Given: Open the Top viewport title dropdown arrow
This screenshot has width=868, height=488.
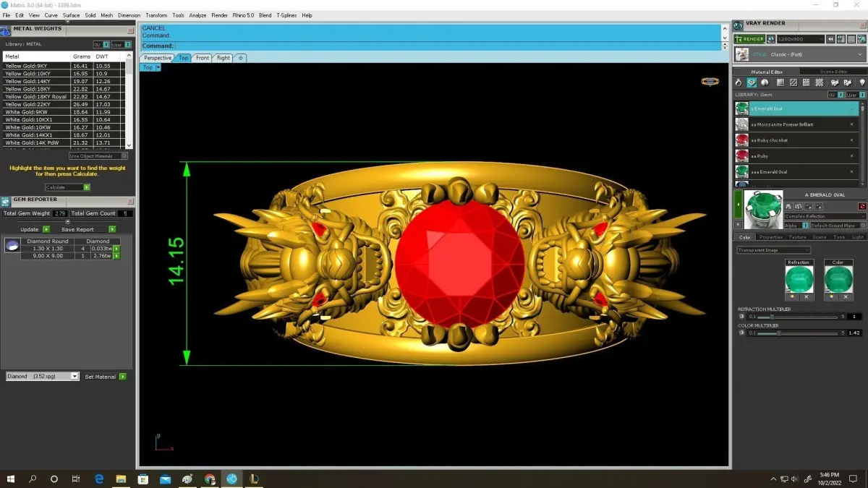Looking at the screenshot, I should [x=158, y=67].
